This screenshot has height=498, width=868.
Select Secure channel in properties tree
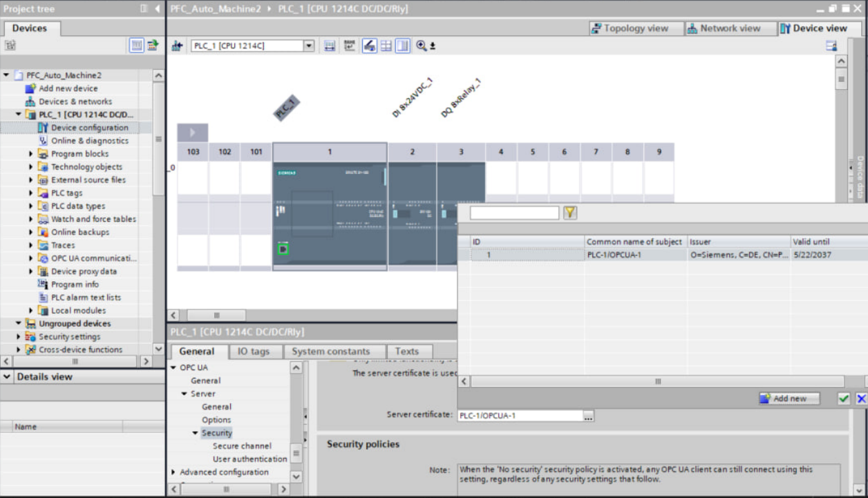[242, 446]
